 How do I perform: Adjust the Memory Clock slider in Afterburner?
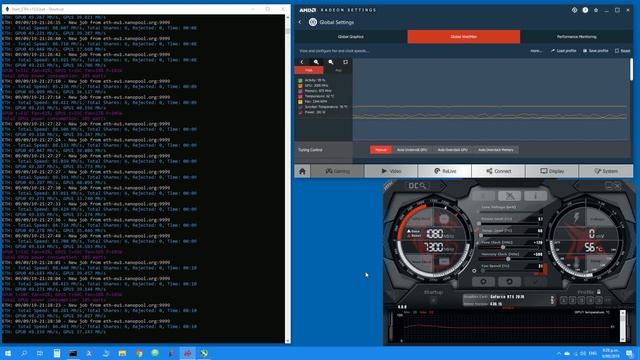[508, 259]
